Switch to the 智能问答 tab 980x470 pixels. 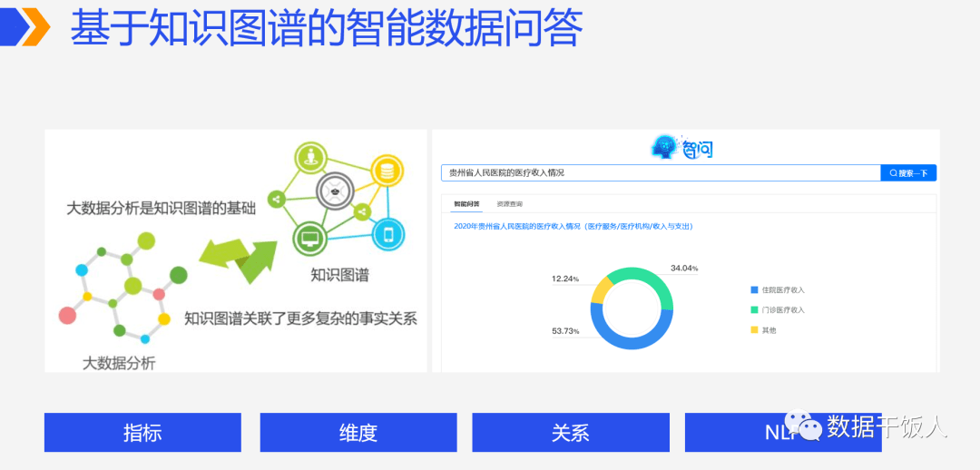click(x=466, y=204)
